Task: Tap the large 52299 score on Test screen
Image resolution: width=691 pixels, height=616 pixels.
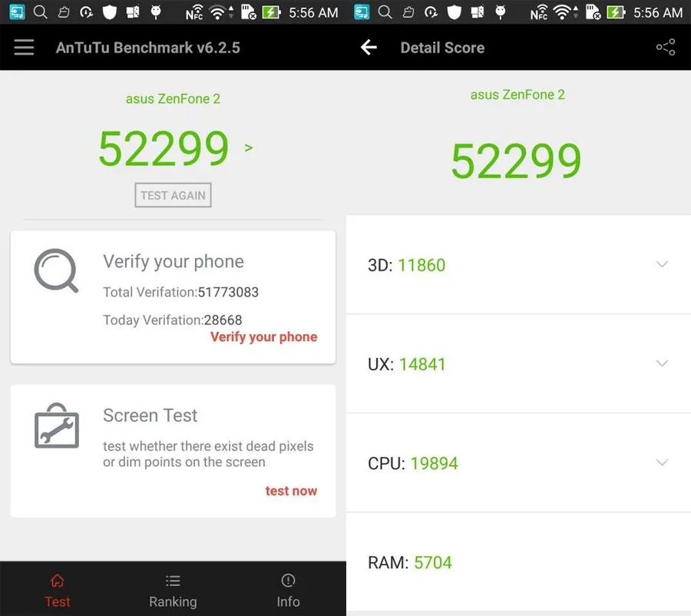Action: pos(164,148)
